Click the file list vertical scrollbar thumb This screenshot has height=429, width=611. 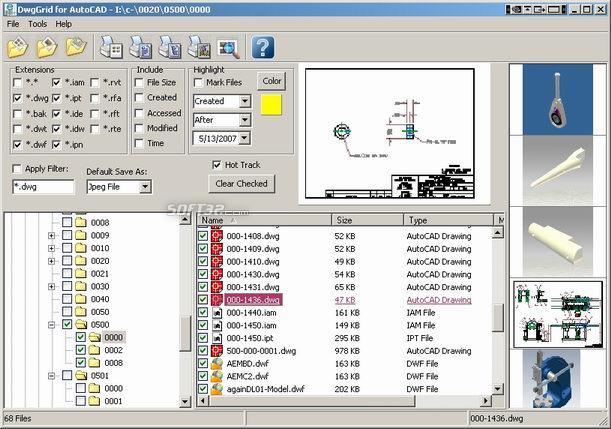(498, 318)
